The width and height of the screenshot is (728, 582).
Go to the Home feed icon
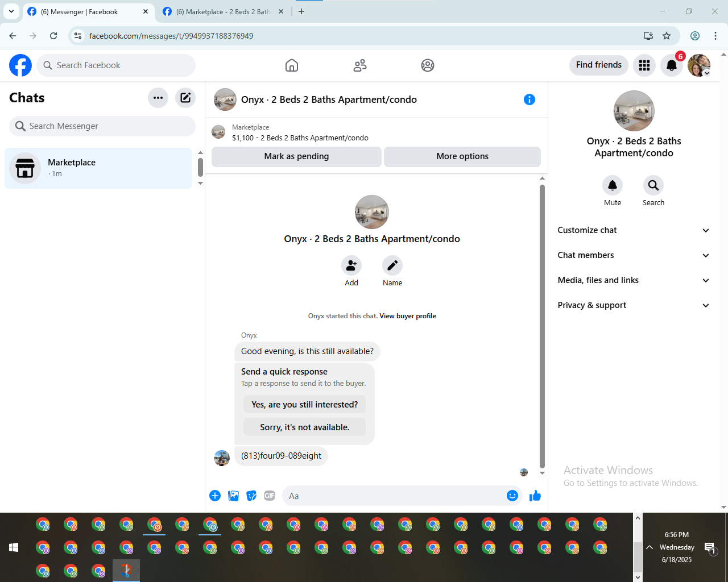(292, 65)
